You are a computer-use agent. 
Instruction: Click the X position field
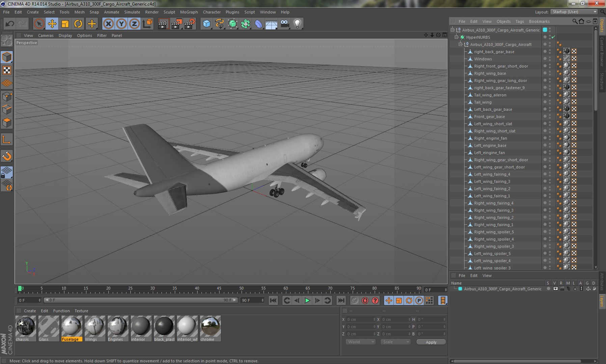click(x=361, y=320)
